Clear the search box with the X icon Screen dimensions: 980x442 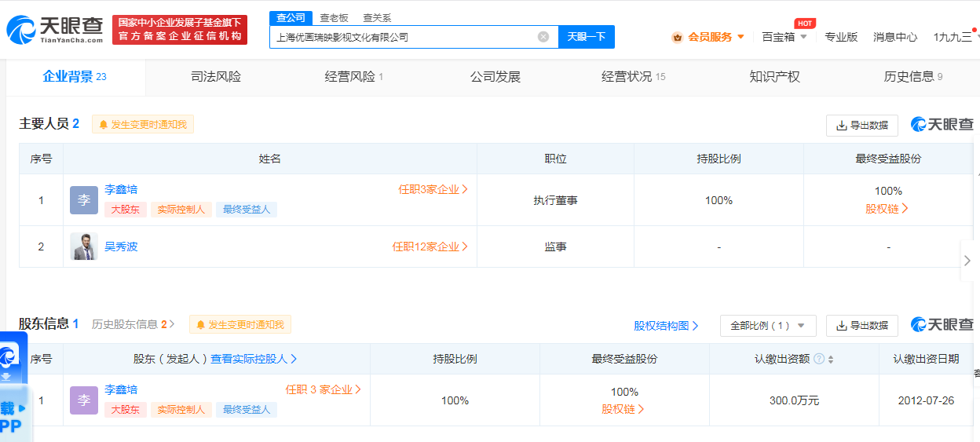(543, 37)
